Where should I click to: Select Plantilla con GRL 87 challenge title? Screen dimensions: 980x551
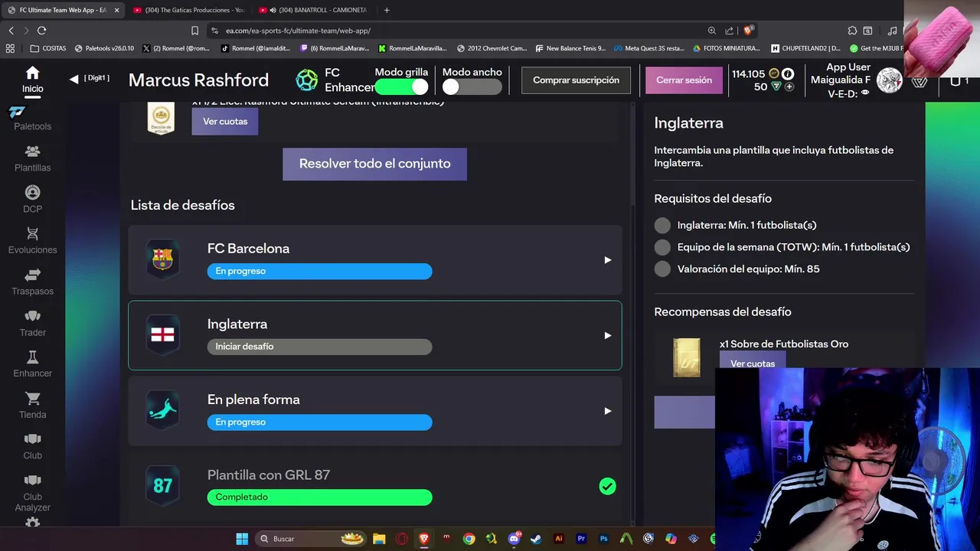tap(269, 475)
